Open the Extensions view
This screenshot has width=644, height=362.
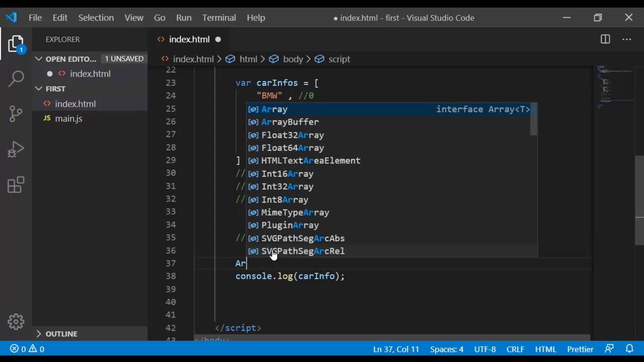(x=16, y=185)
